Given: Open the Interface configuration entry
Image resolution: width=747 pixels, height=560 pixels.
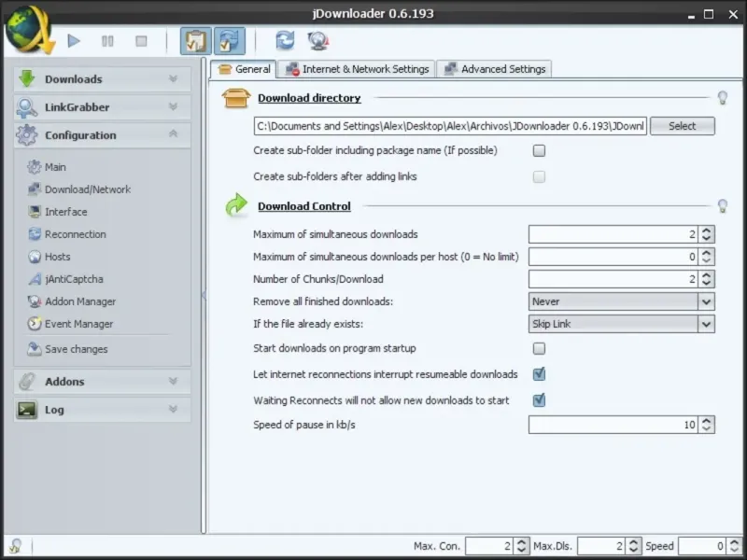Looking at the screenshot, I should (65, 212).
